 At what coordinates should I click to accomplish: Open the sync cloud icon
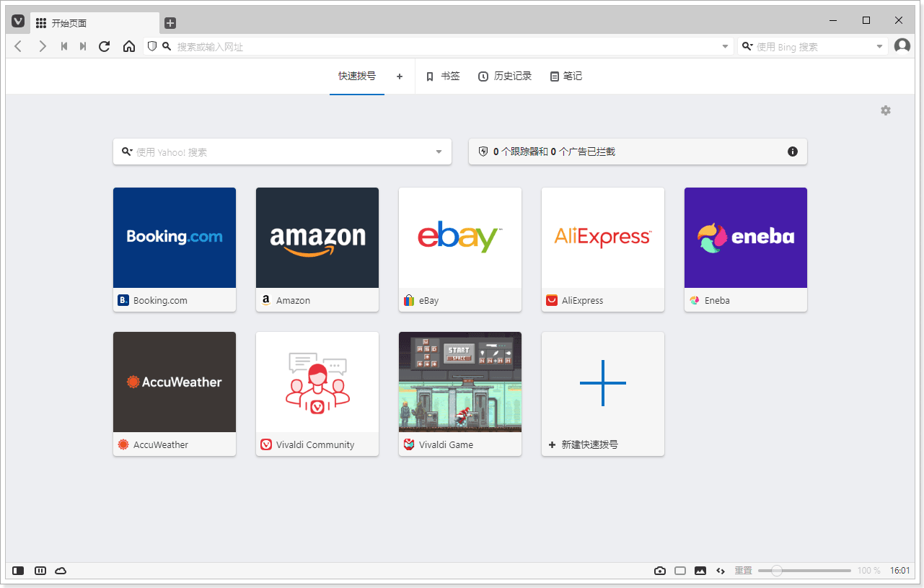pos(61,571)
